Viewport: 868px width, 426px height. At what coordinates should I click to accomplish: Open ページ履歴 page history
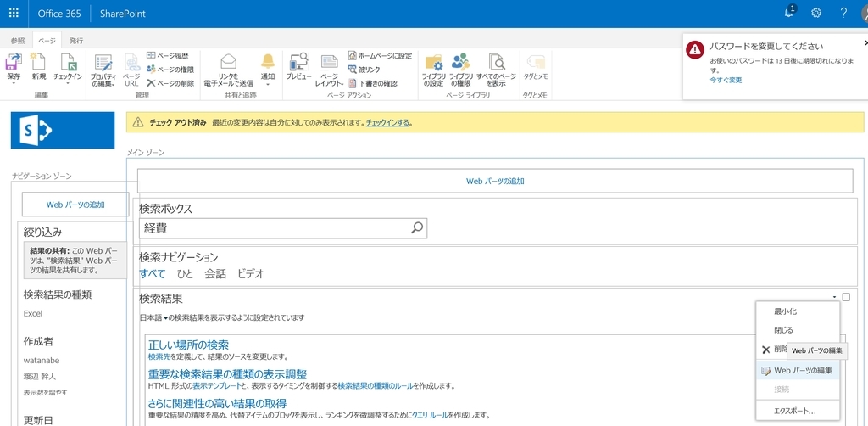[x=168, y=55]
